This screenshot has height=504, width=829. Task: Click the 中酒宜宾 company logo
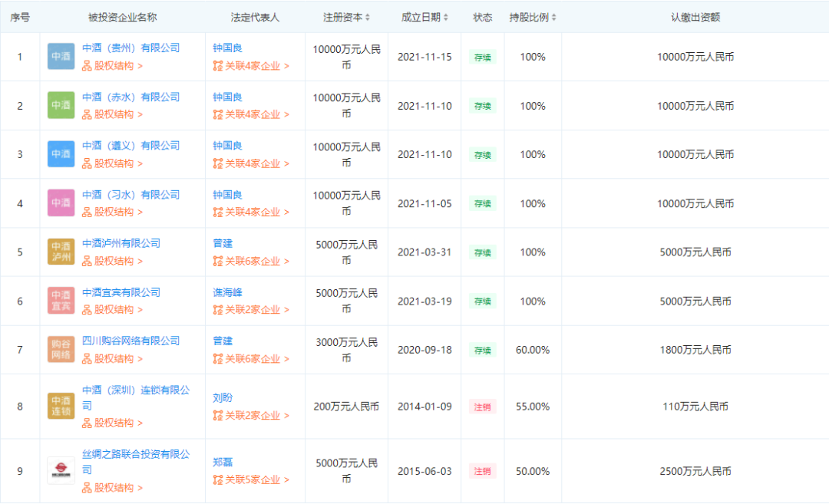click(x=61, y=301)
